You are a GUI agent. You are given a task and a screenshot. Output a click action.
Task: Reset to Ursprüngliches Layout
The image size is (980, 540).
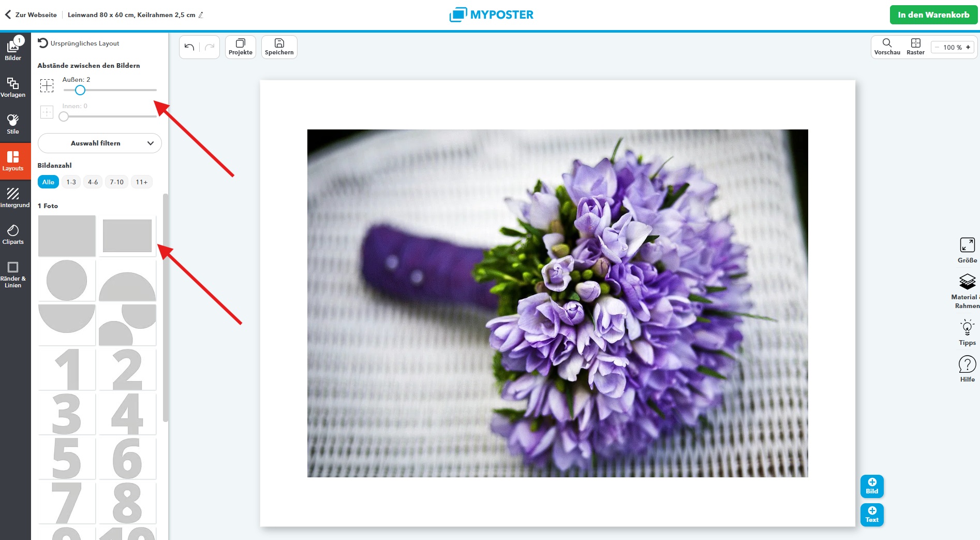pyautogui.click(x=79, y=43)
